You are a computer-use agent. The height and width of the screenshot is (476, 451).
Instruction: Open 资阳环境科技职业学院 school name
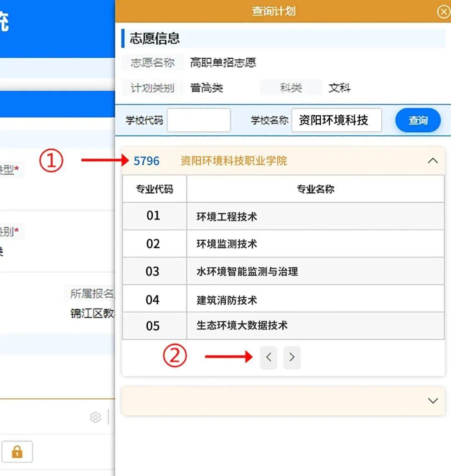click(x=233, y=161)
